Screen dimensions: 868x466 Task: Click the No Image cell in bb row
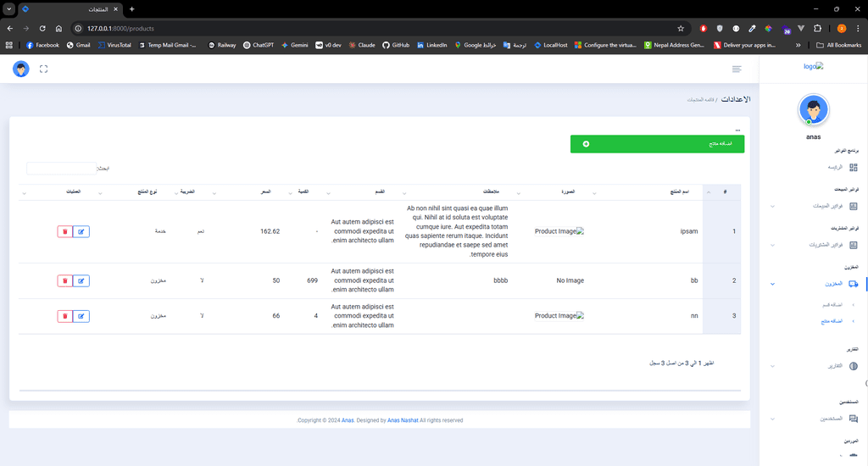click(x=570, y=280)
